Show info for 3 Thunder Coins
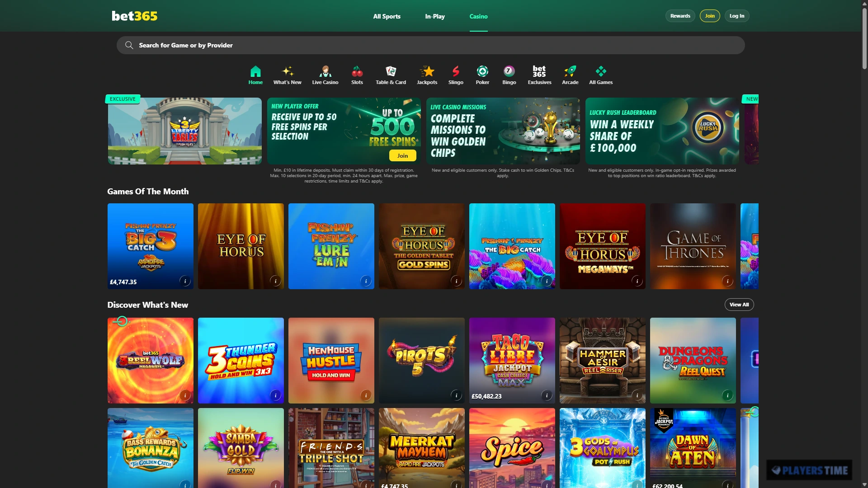Screen dimensions: 868x488 (x=275, y=395)
